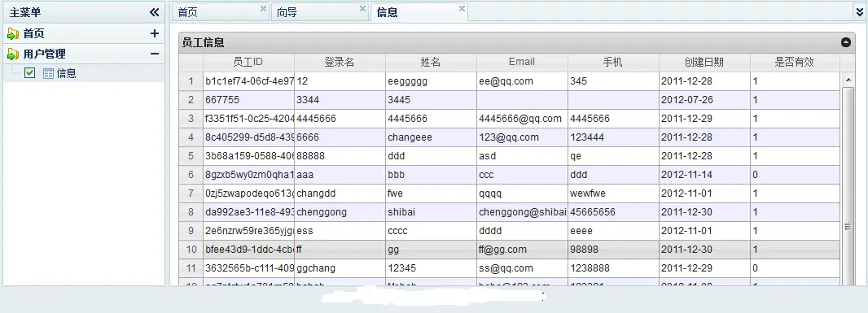Screen dimensions: 868x313
Task: Click the 用户管理 folder arrow icon
Action: (13, 54)
